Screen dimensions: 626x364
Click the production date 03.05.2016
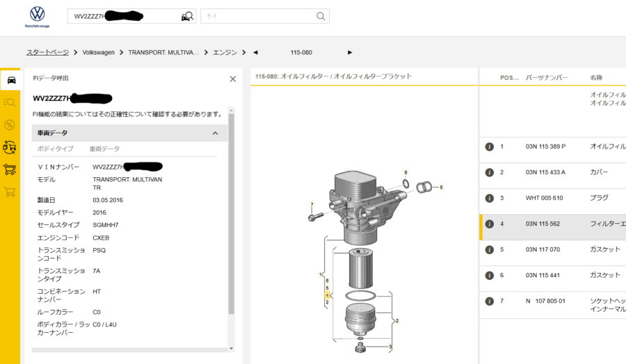pyautogui.click(x=108, y=200)
